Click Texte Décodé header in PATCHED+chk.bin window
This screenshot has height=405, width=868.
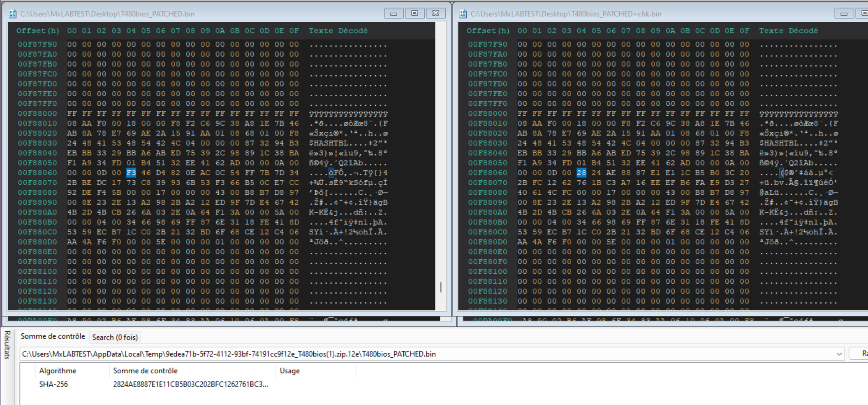point(789,31)
